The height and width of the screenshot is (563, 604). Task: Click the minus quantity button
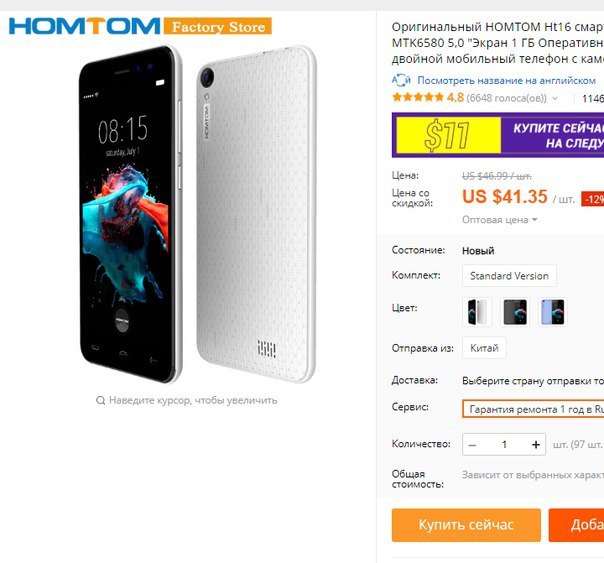click(473, 445)
